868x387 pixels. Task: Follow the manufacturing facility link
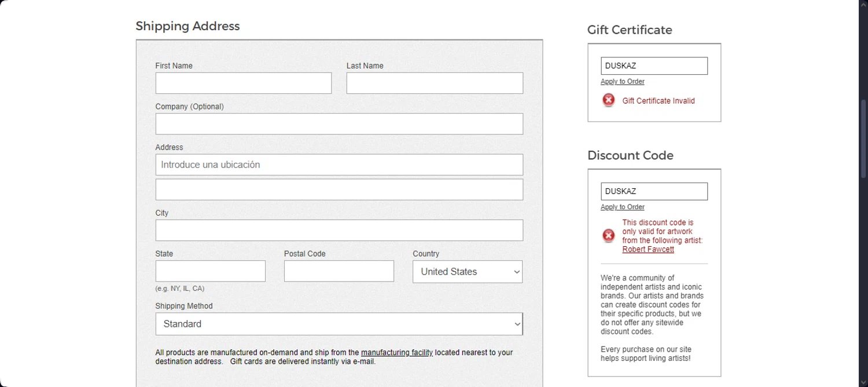(396, 352)
